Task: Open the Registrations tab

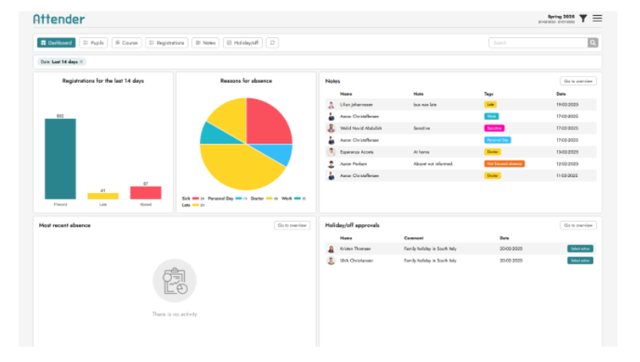Action: (167, 43)
